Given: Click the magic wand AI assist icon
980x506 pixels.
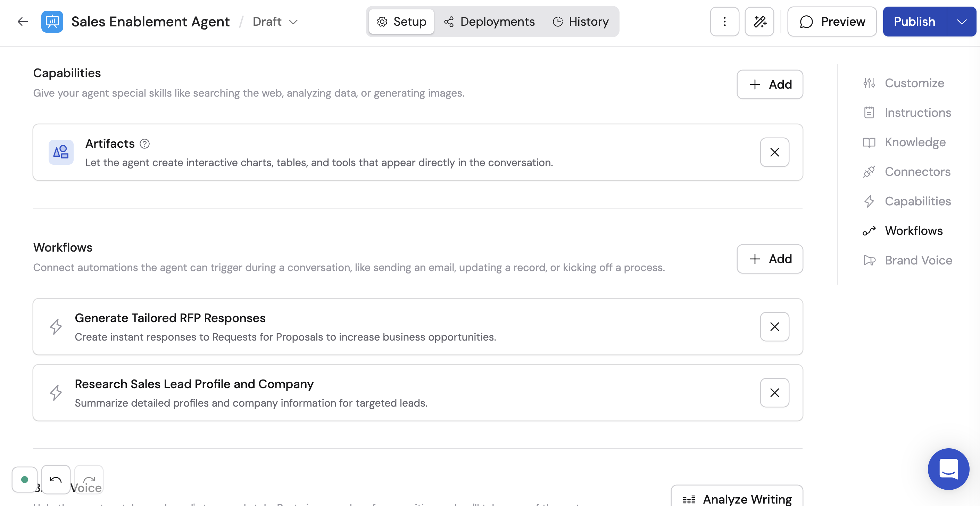Looking at the screenshot, I should coord(759,22).
